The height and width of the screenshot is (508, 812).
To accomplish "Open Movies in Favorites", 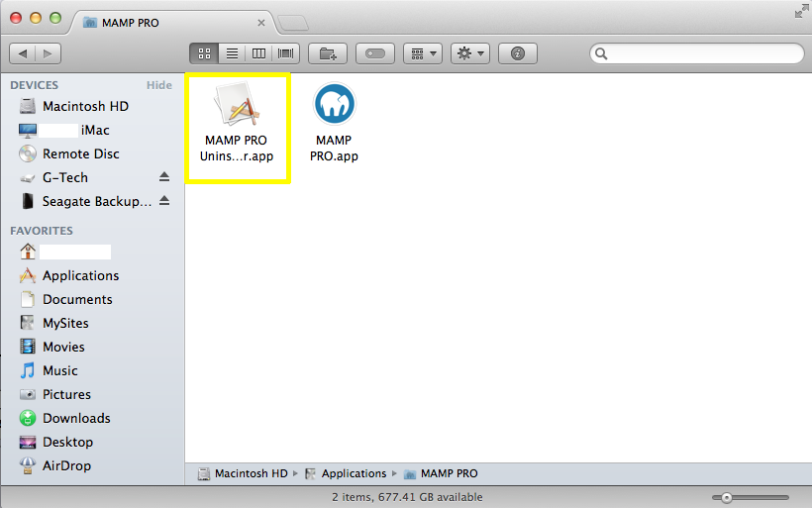I will (x=63, y=347).
